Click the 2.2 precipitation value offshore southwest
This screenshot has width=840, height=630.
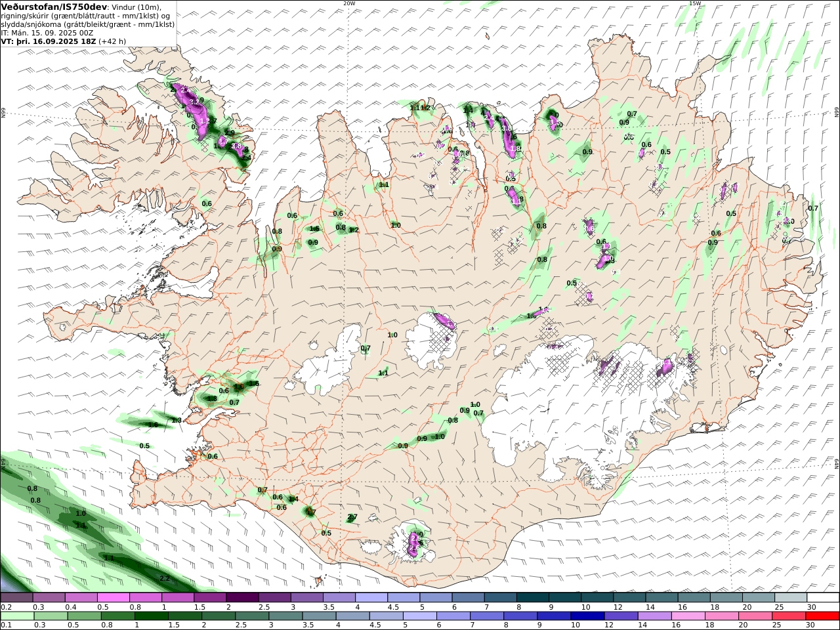click(x=165, y=578)
